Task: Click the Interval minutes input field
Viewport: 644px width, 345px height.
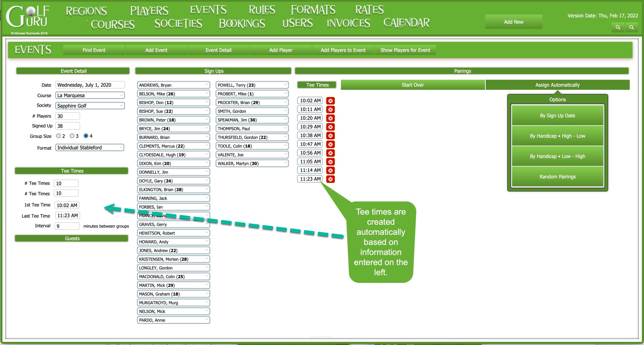Action: tap(67, 226)
